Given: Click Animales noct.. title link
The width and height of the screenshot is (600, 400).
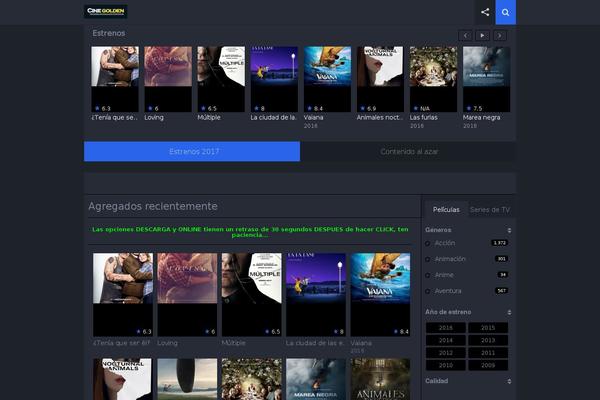Looking at the screenshot, I should point(380,118).
